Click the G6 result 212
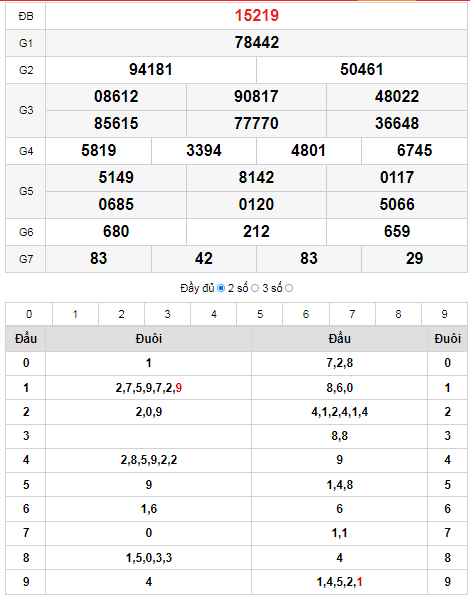This screenshot has width=470, height=597. coord(256,231)
